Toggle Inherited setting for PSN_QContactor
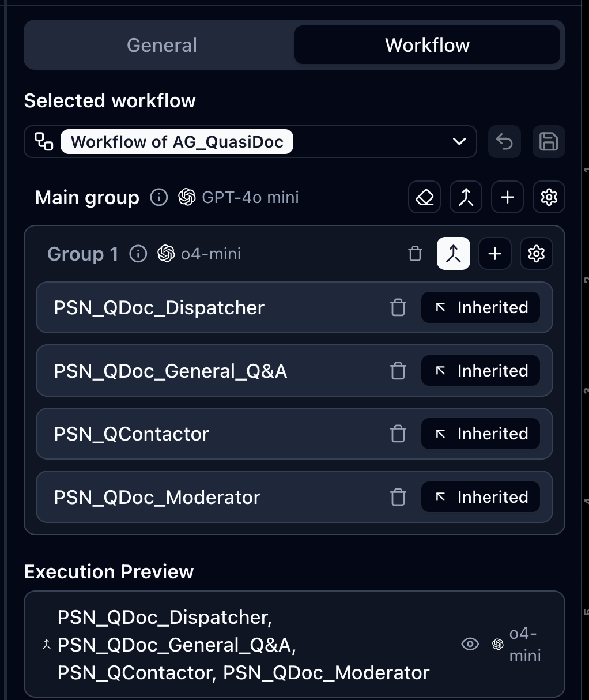The height and width of the screenshot is (700, 589). click(481, 434)
